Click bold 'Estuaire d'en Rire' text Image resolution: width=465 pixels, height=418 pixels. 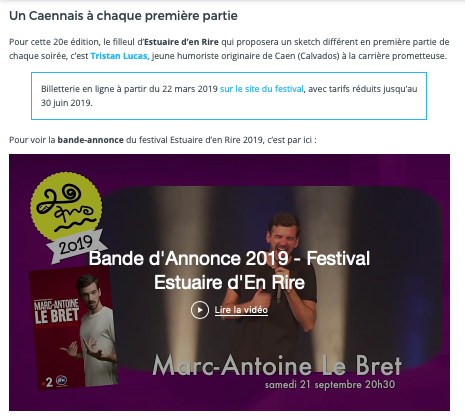click(181, 42)
